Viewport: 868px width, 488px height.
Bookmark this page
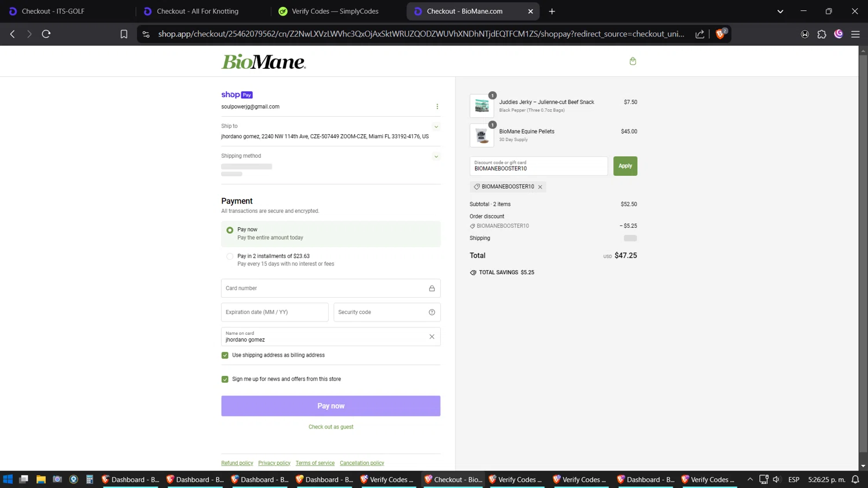(x=124, y=34)
